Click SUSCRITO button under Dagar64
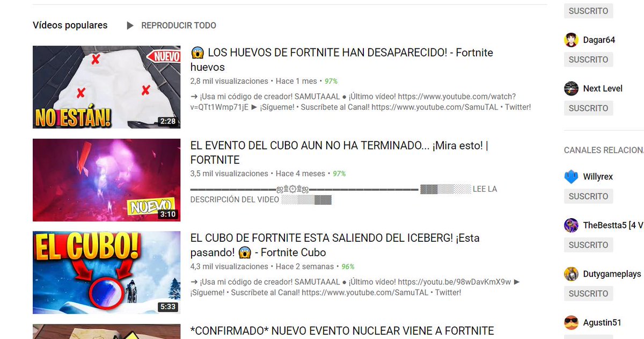 (x=588, y=60)
